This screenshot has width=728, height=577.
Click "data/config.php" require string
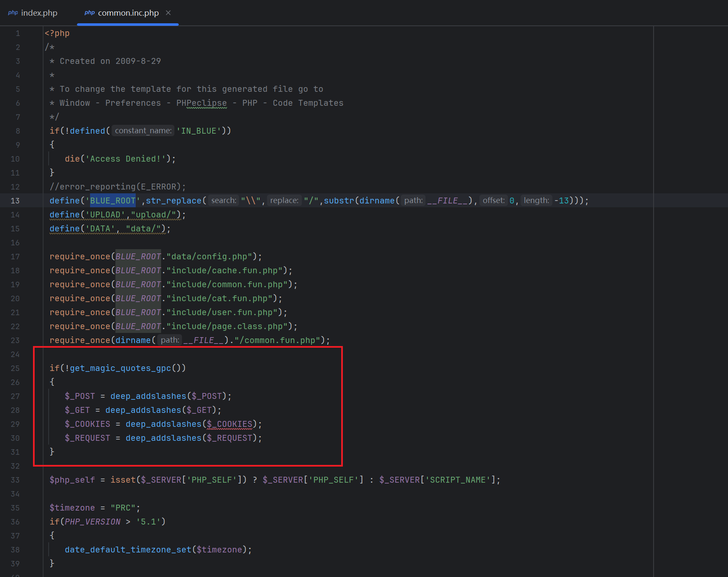click(209, 256)
